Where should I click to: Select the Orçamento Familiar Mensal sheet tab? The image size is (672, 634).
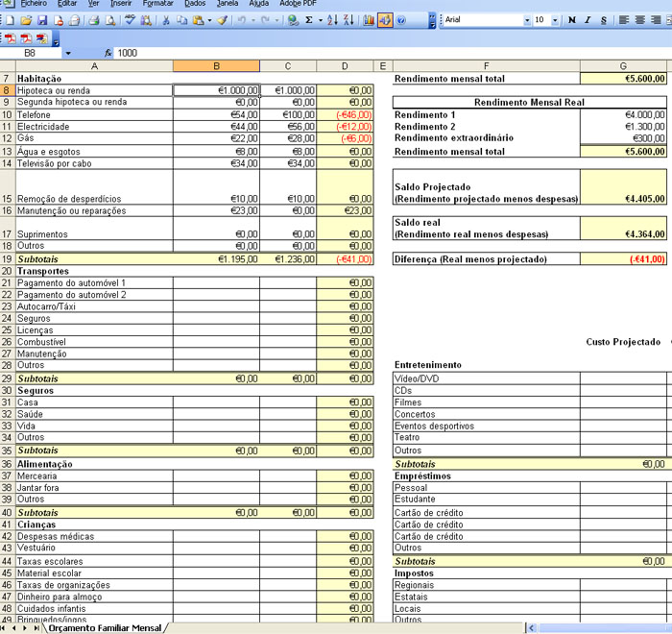[x=105, y=628]
